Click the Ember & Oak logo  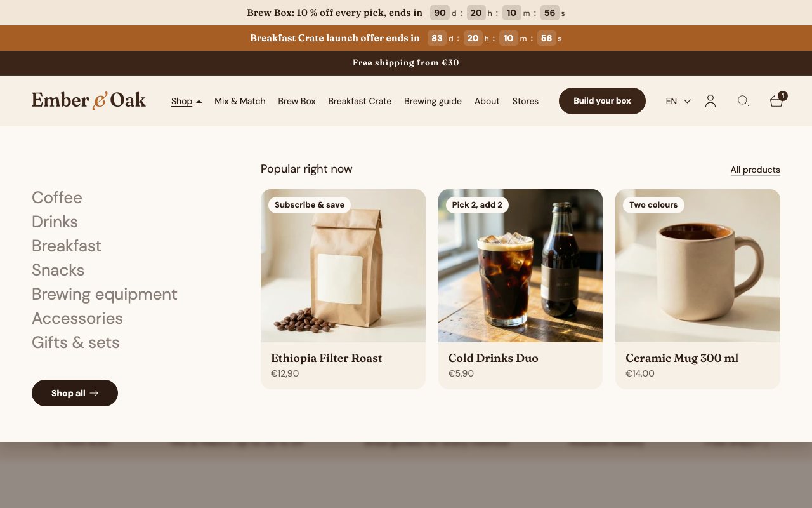pyautogui.click(x=89, y=100)
